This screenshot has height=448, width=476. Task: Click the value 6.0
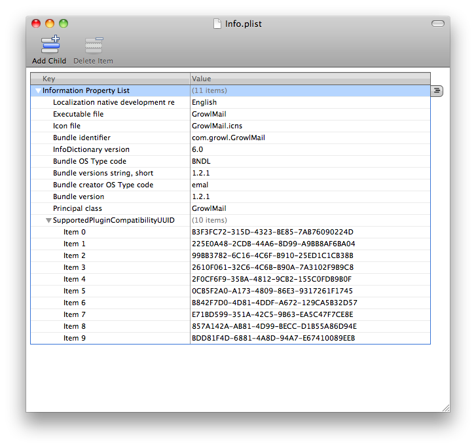pyautogui.click(x=197, y=149)
